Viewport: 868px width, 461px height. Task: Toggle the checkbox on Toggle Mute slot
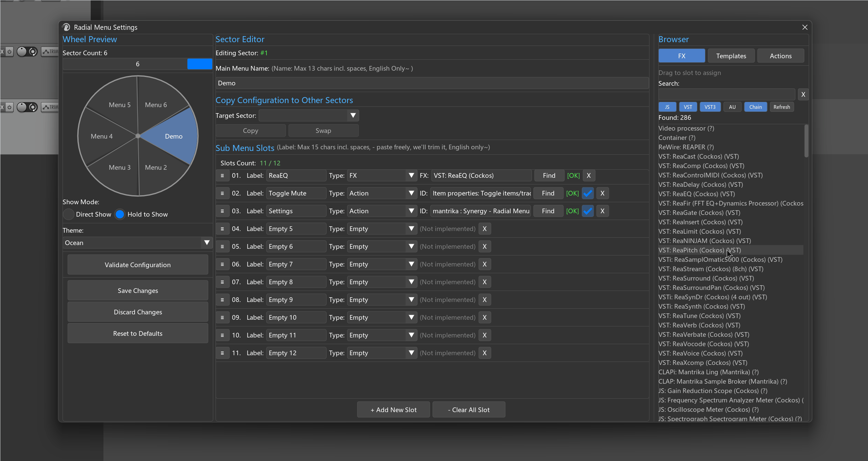(588, 194)
